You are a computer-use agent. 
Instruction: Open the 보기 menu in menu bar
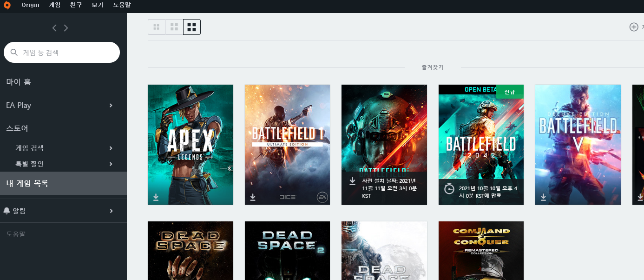98,5
